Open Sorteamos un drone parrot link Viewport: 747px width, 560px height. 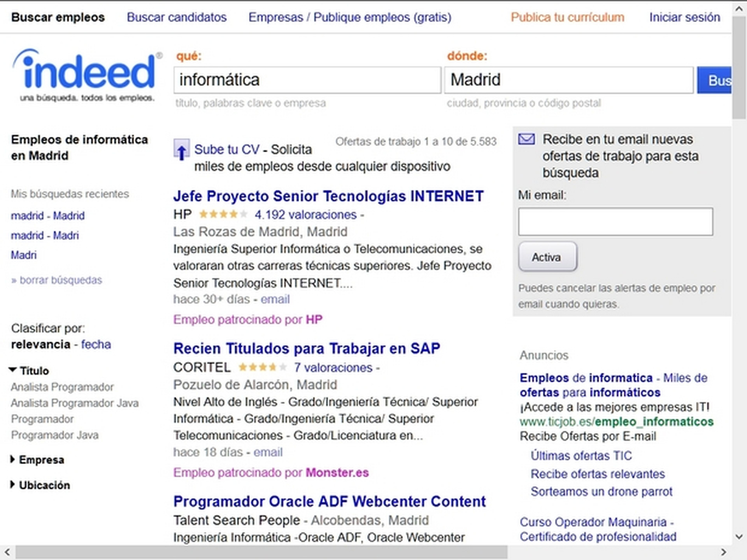pos(601,492)
